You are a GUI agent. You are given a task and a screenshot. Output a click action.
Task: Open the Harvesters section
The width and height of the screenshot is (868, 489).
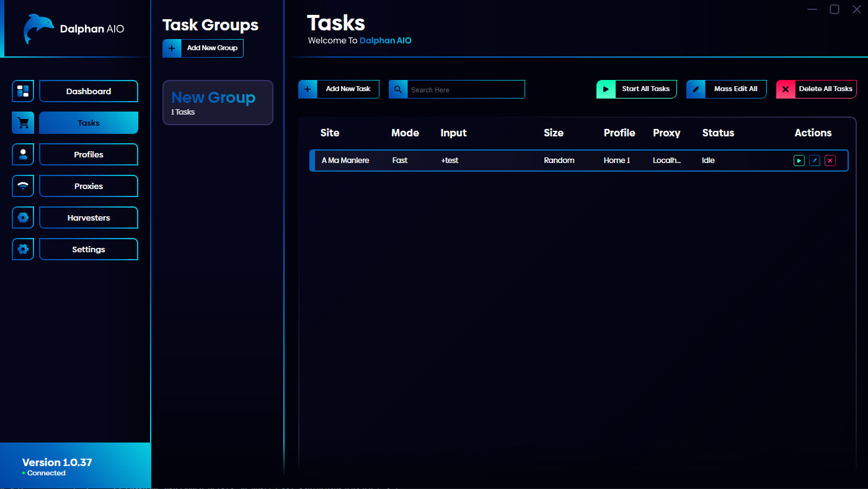pos(89,218)
